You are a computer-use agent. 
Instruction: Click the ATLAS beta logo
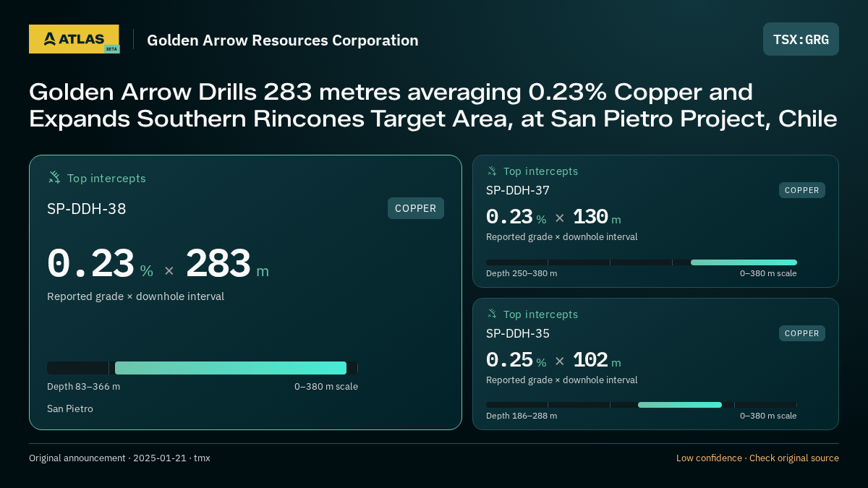click(x=74, y=39)
